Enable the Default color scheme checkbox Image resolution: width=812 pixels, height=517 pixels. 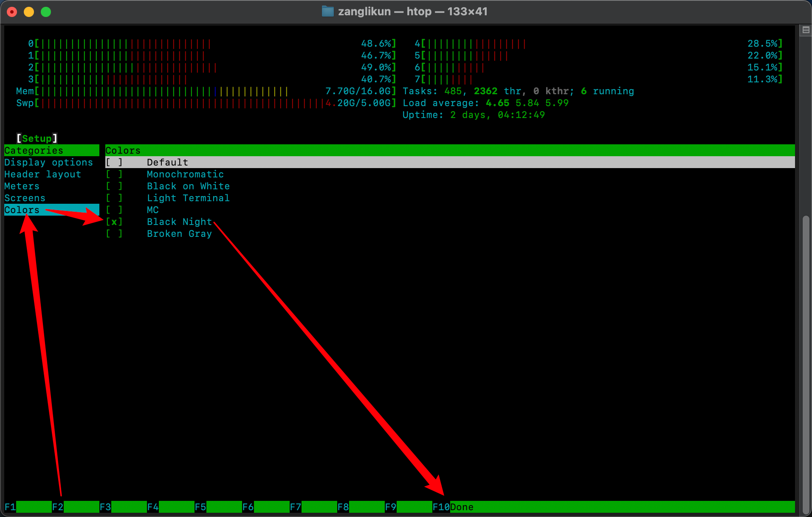tap(114, 163)
